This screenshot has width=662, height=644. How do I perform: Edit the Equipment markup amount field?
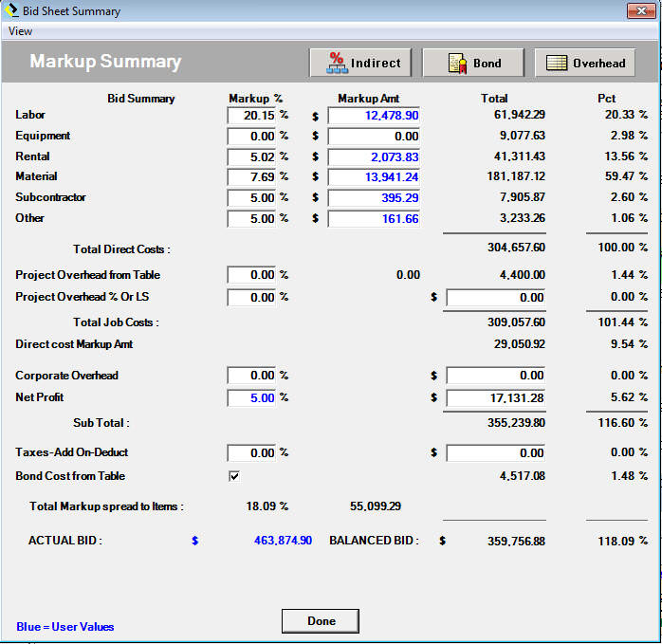(374, 136)
